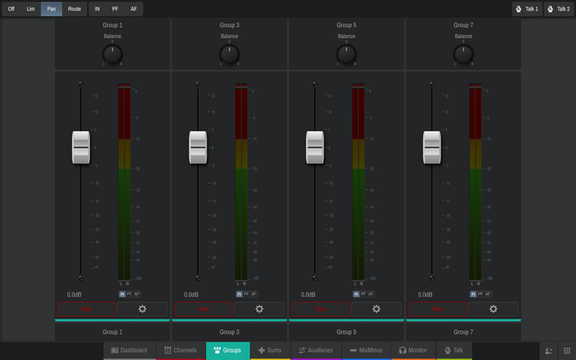The image size is (576, 360).
Task: Open the Auxiliaries tab
Action: click(x=316, y=350)
